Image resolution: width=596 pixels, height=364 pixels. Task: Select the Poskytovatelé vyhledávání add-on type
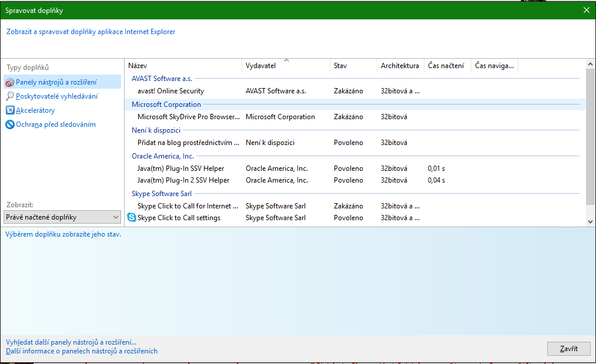tap(56, 96)
